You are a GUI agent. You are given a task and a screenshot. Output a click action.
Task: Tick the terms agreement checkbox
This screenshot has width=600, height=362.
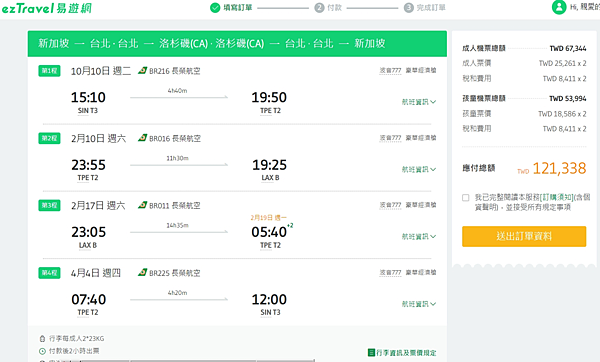pos(465,197)
